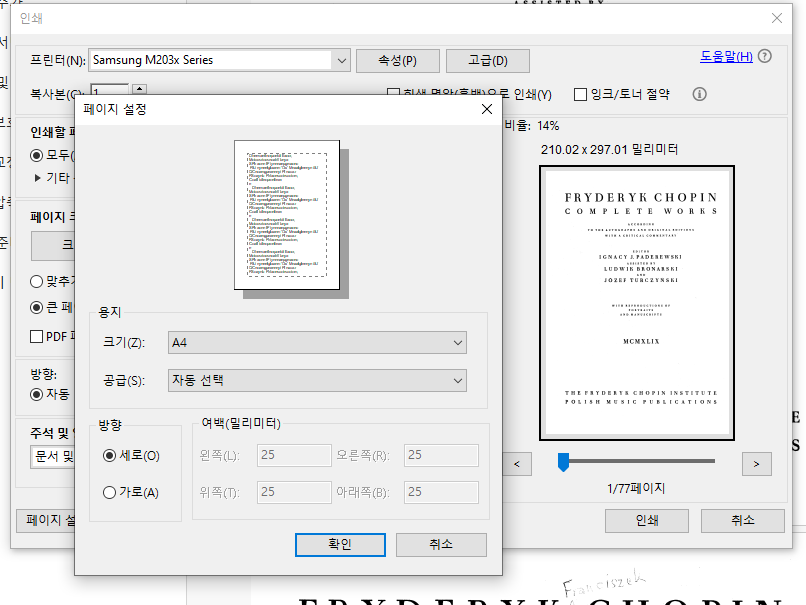Choose the 맞추기 fit radio option
Screen dimensions: 806x605
coord(36,281)
